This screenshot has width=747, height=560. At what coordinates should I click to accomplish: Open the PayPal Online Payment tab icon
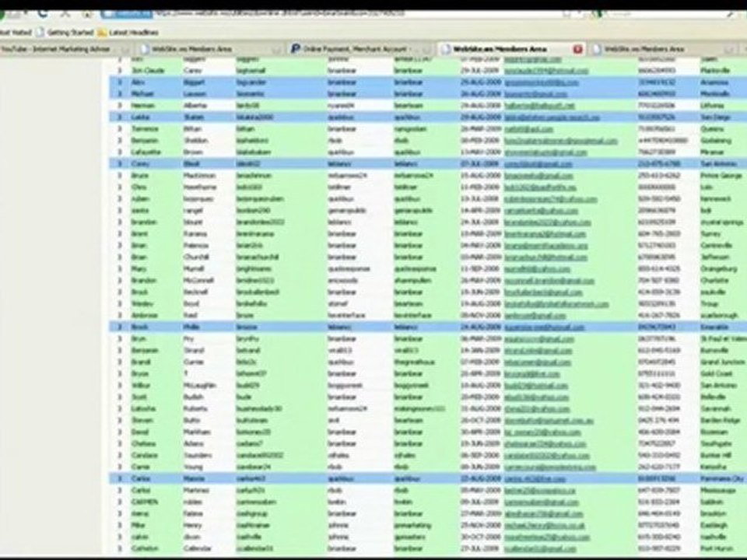[296, 49]
